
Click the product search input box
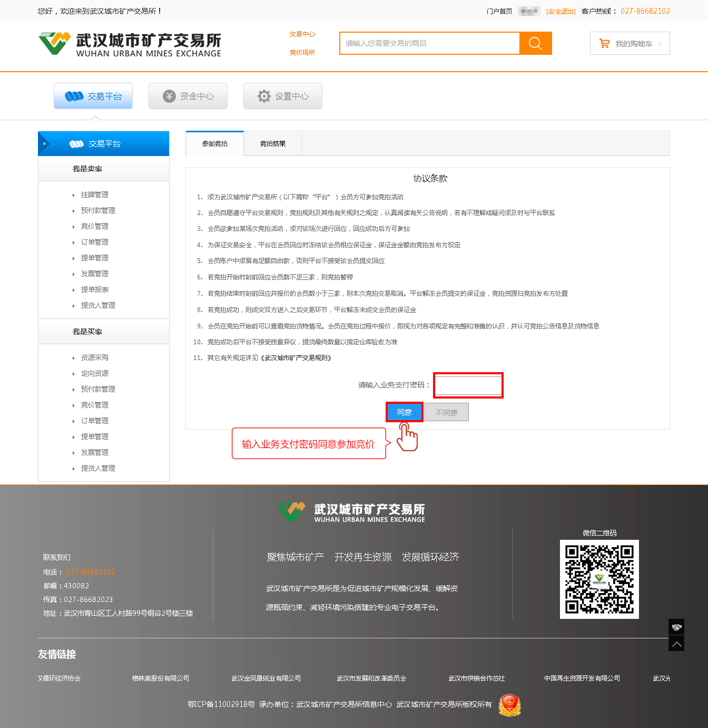pos(429,43)
